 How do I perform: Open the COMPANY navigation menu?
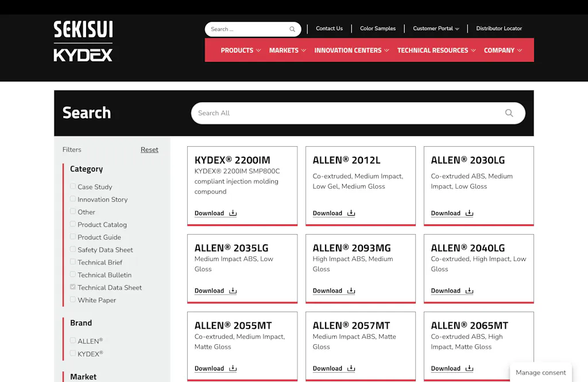point(499,50)
